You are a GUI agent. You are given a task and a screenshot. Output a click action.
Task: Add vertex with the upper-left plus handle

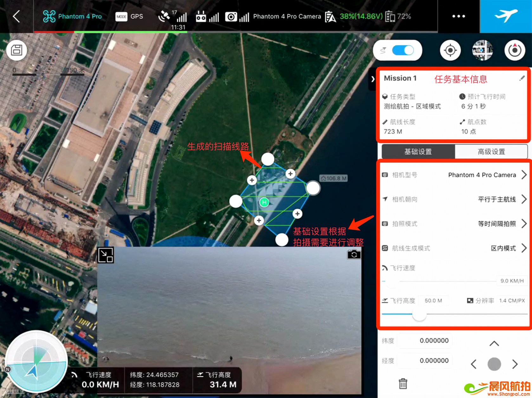pyautogui.click(x=252, y=180)
